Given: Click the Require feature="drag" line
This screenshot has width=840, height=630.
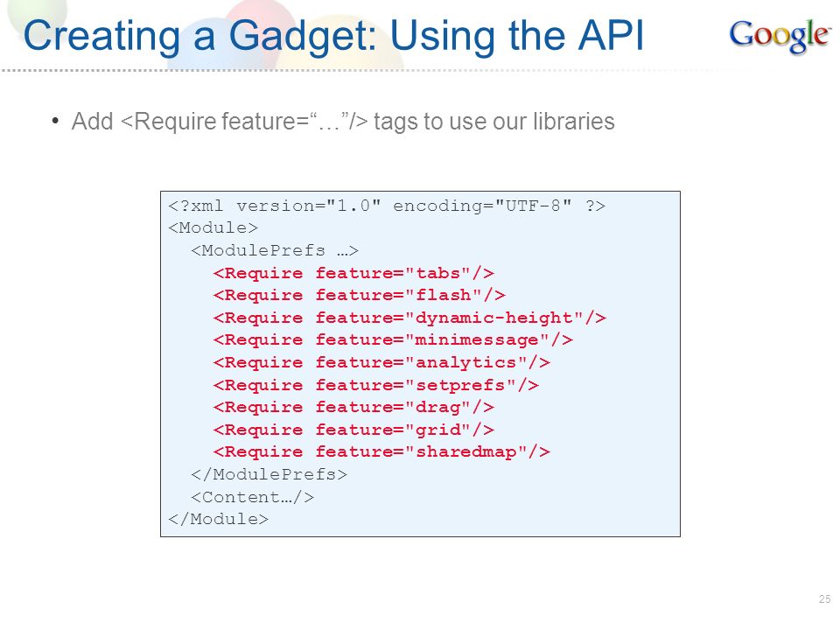Looking at the screenshot, I should click(353, 408).
